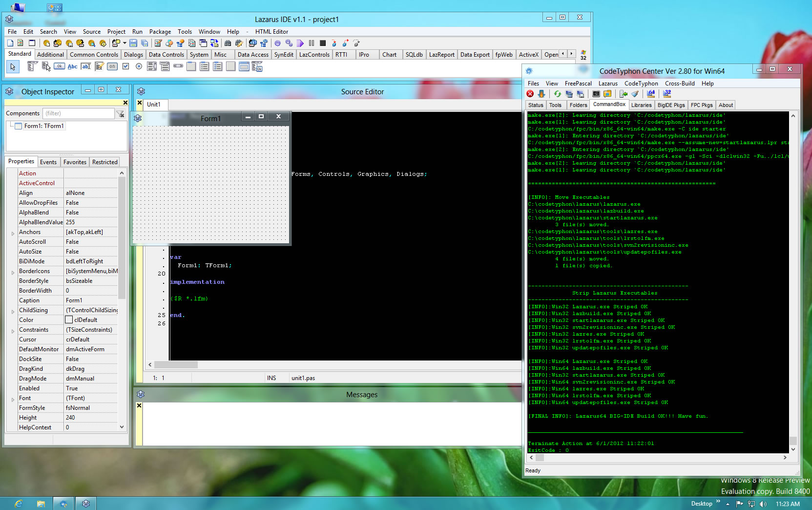This screenshot has width=812, height=510.
Task: Click the binoculars Find icon
Action: pos(228,43)
